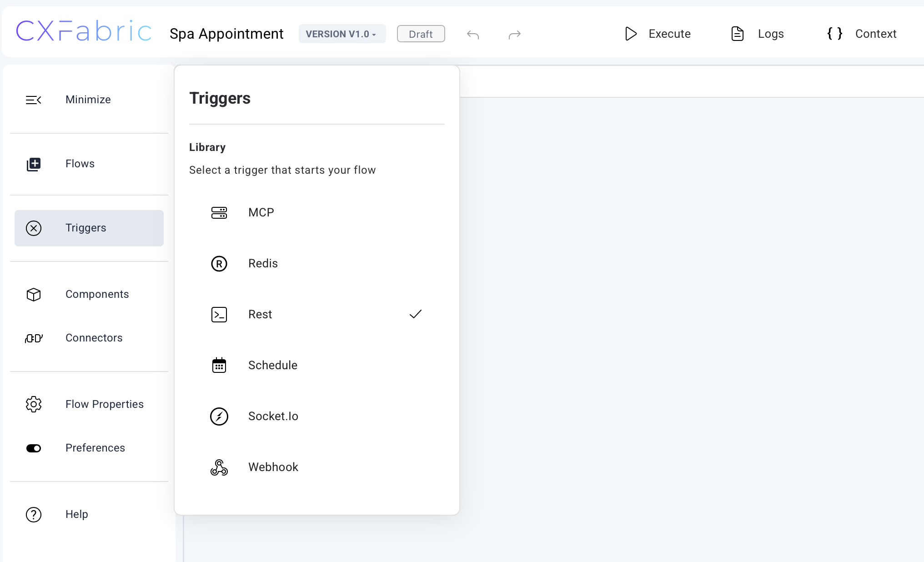Select the Webhook icon
924x562 pixels.
[x=219, y=467]
